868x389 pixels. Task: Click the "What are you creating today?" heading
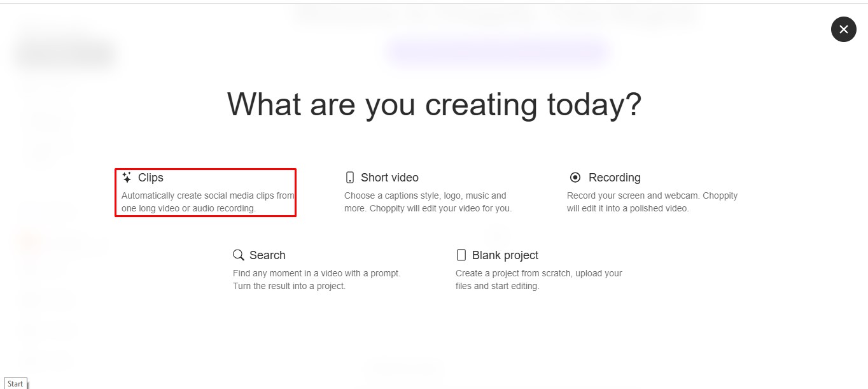click(434, 104)
